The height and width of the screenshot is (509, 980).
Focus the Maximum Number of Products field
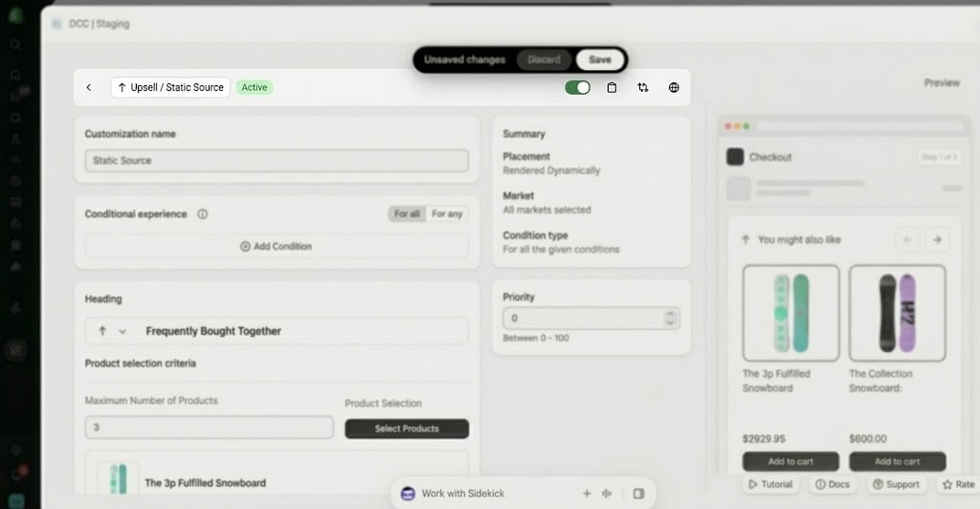tap(209, 427)
